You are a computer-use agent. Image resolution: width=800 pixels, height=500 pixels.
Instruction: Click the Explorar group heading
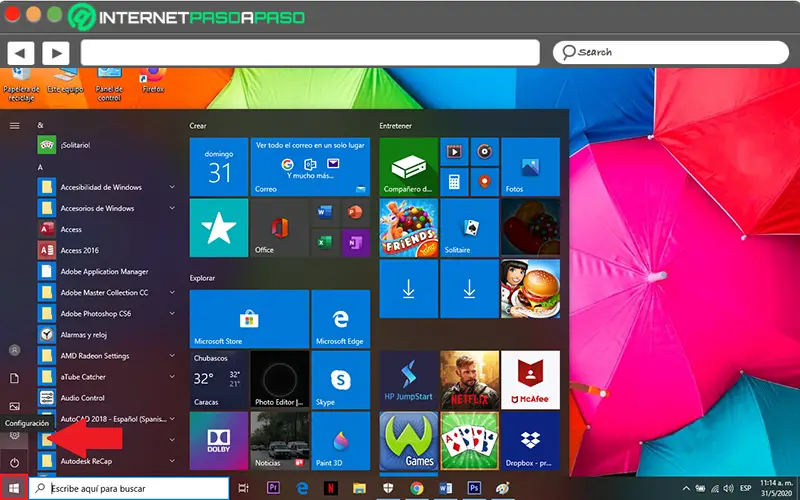point(202,278)
